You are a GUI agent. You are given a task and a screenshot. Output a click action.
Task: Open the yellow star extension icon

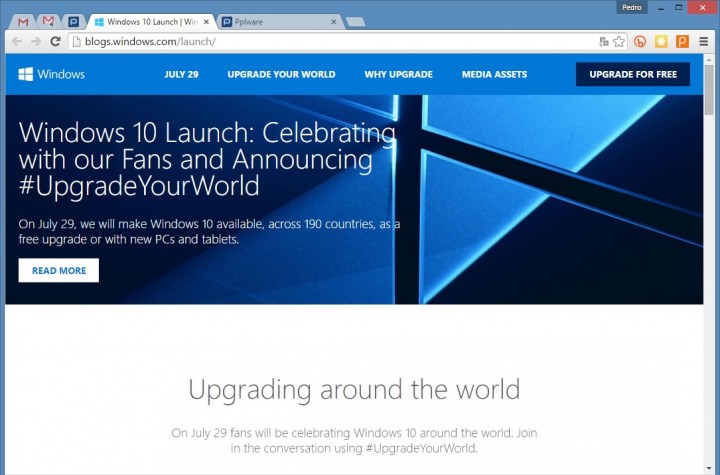tap(661, 42)
